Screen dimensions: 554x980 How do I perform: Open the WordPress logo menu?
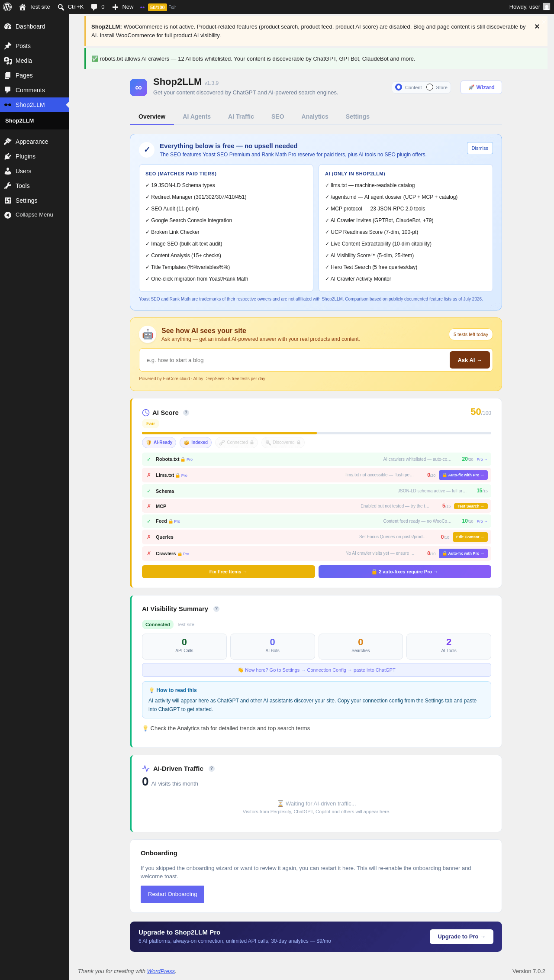coord(7,7)
